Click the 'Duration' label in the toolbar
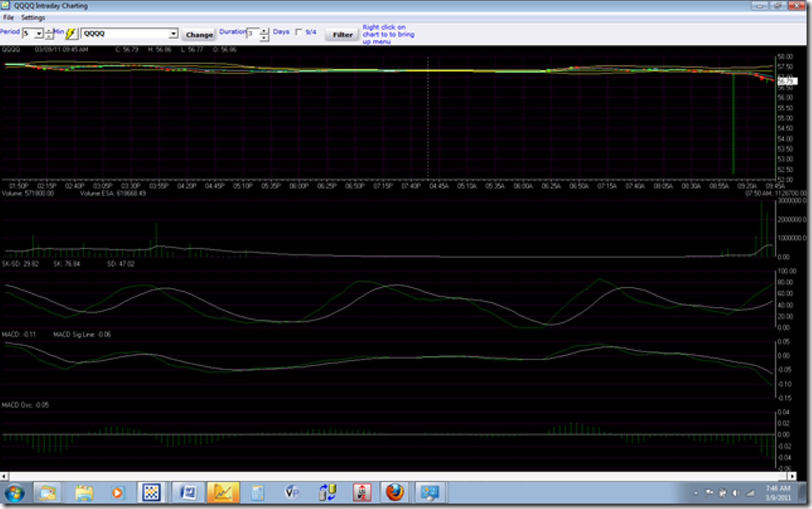 (x=233, y=31)
